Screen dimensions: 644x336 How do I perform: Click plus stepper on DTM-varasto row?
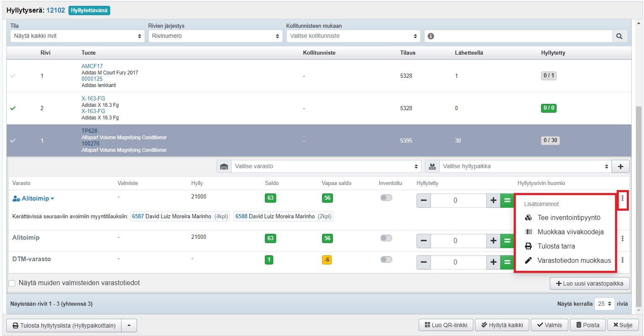pos(493,262)
